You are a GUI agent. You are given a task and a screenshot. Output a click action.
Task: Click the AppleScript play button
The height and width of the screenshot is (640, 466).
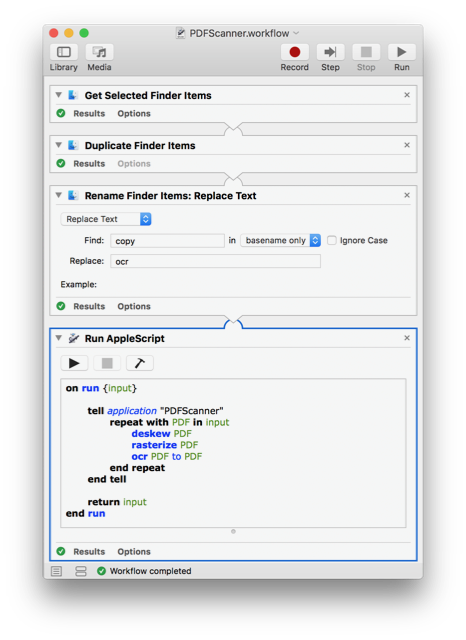[74, 363]
